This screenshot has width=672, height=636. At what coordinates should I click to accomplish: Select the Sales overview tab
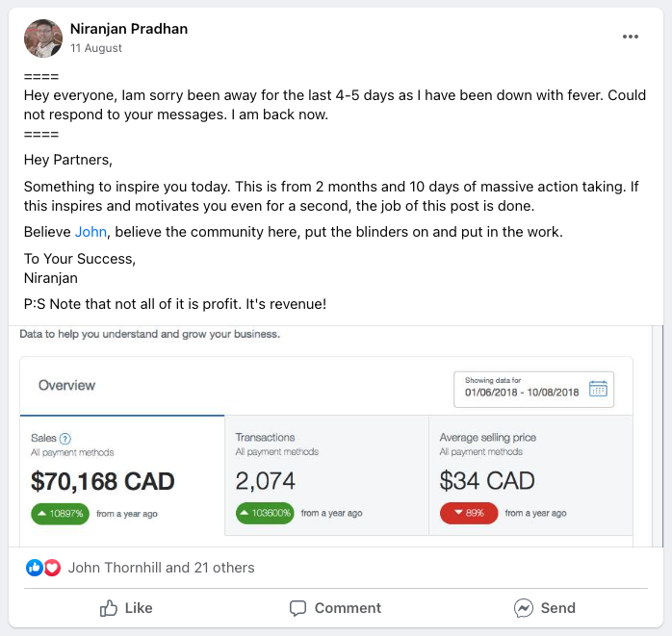(122, 475)
